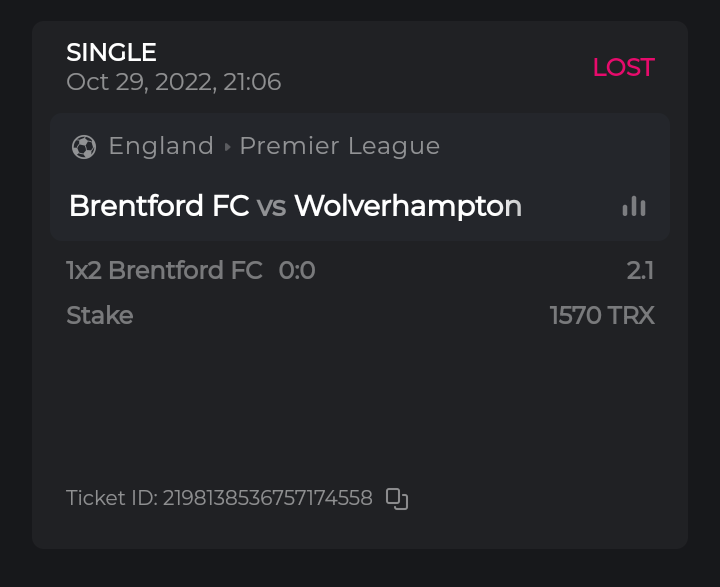Screen dimensions: 720x587
Task: Click the 0:0 final score
Action: pyautogui.click(x=297, y=270)
